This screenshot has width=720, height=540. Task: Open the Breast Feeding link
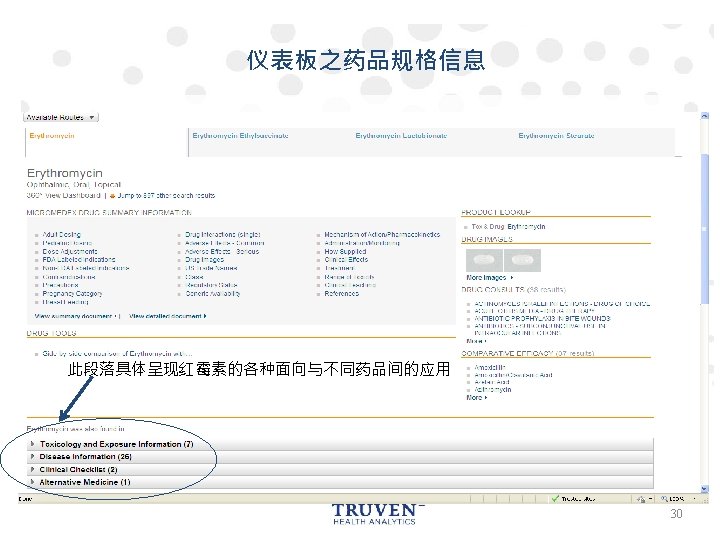point(65,302)
